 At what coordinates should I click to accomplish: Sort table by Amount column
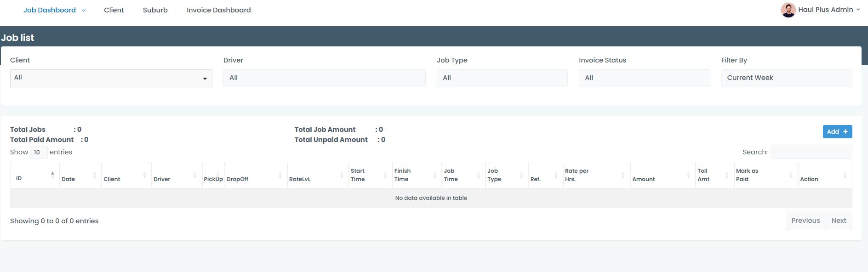click(x=663, y=175)
